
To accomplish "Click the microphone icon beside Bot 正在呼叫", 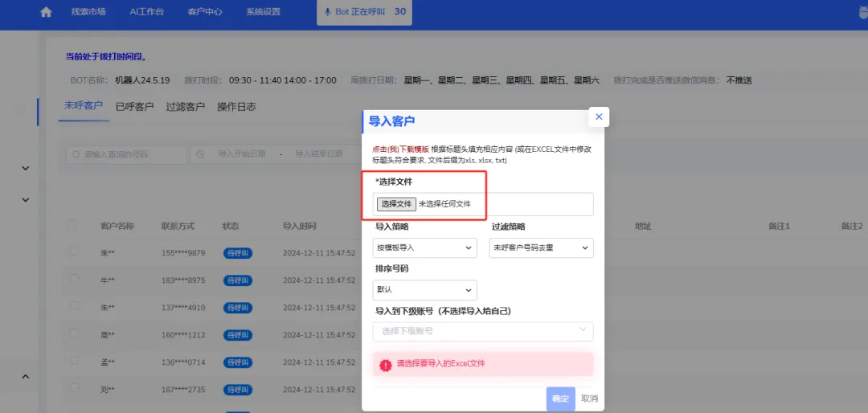I will pyautogui.click(x=328, y=11).
